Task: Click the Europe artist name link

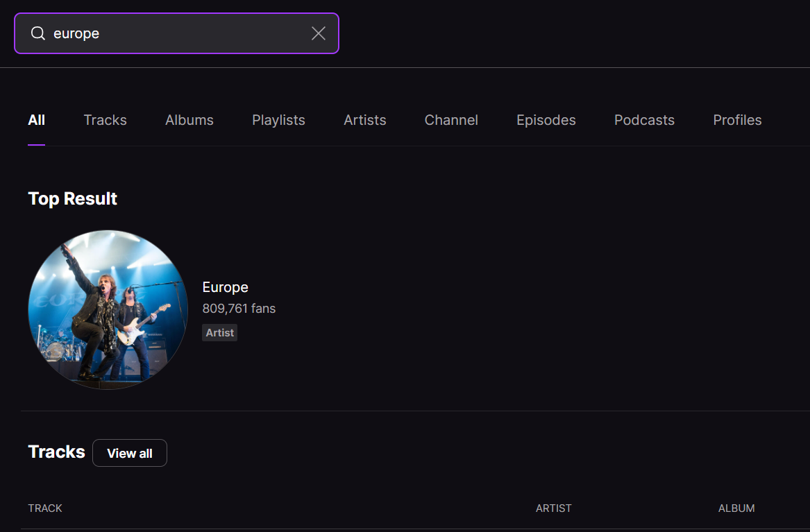Action: (225, 287)
